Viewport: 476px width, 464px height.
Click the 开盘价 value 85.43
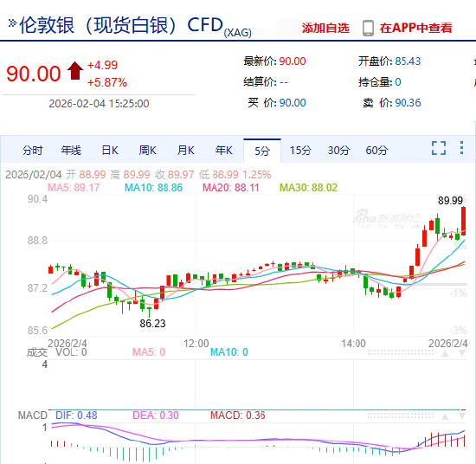click(x=408, y=61)
